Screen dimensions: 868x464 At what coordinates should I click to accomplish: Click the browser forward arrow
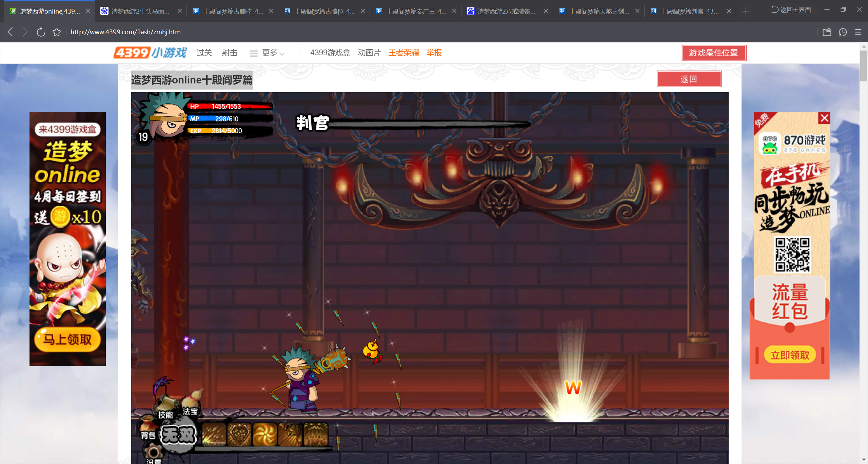click(x=25, y=32)
